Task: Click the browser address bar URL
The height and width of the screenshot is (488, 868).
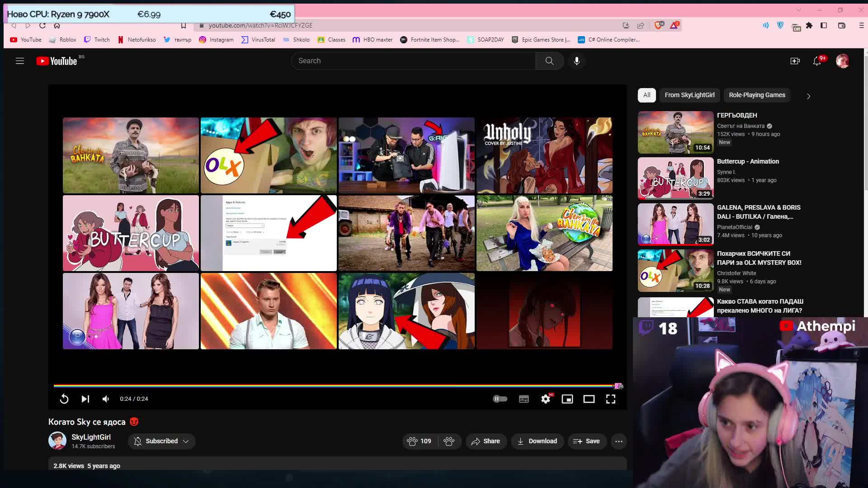Action: point(260,25)
